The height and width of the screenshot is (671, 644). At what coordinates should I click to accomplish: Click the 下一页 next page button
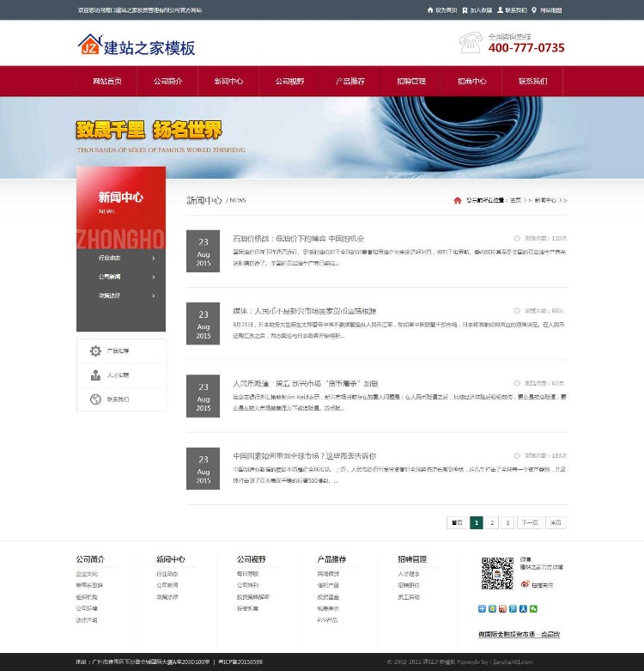point(530,522)
